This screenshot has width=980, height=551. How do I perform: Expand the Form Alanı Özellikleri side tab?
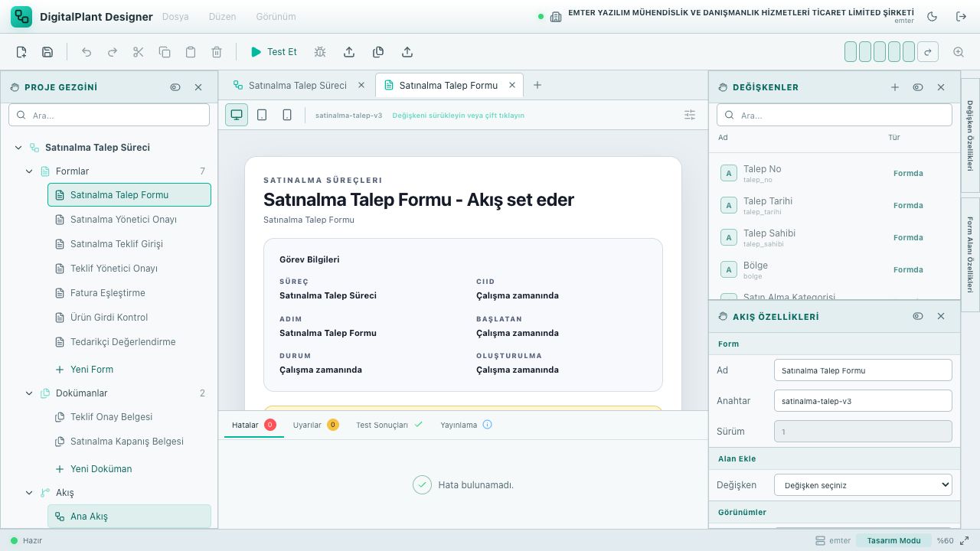coord(970,255)
